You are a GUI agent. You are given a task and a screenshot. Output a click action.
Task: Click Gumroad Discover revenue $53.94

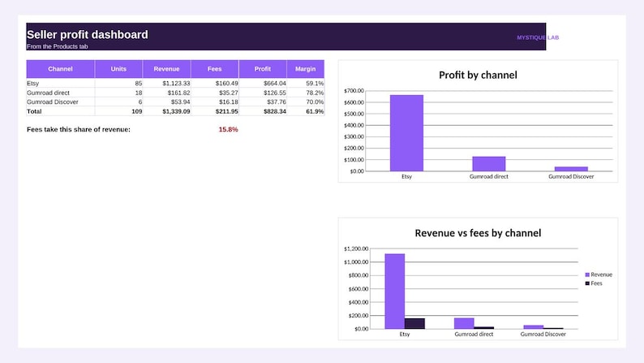[167, 102]
